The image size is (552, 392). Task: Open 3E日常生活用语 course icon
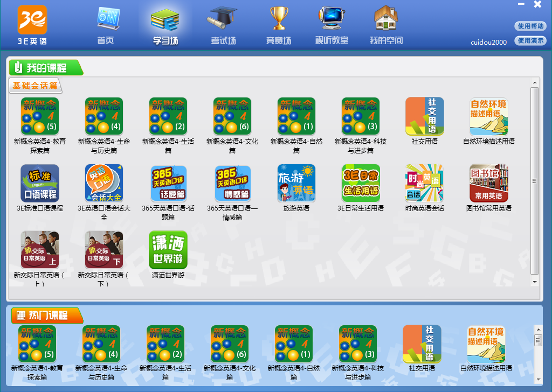coord(361,184)
